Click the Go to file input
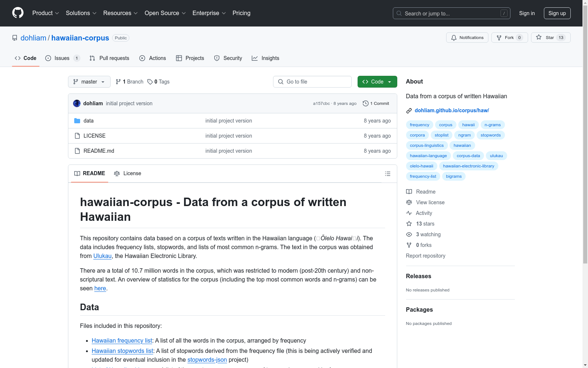This screenshot has height=368, width=588. 312,82
